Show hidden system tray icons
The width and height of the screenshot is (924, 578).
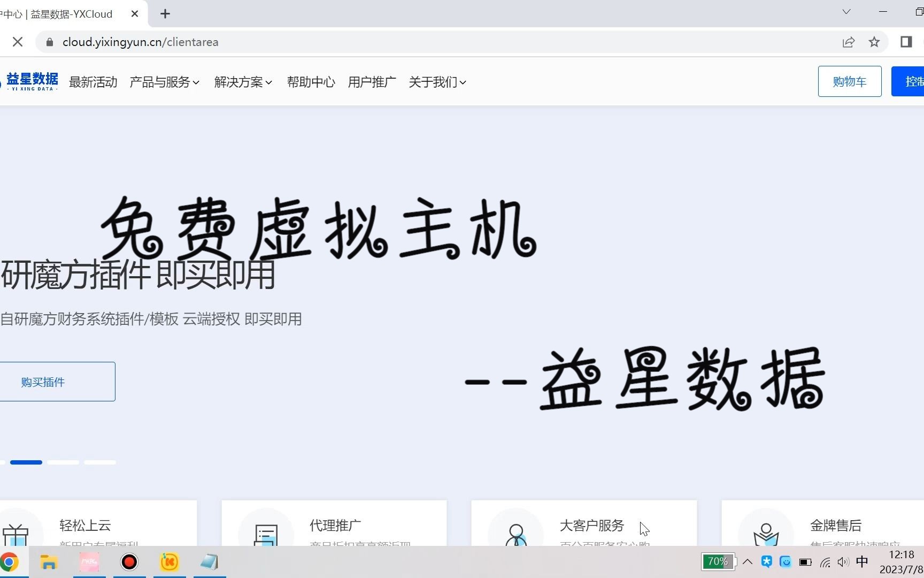pos(748,562)
